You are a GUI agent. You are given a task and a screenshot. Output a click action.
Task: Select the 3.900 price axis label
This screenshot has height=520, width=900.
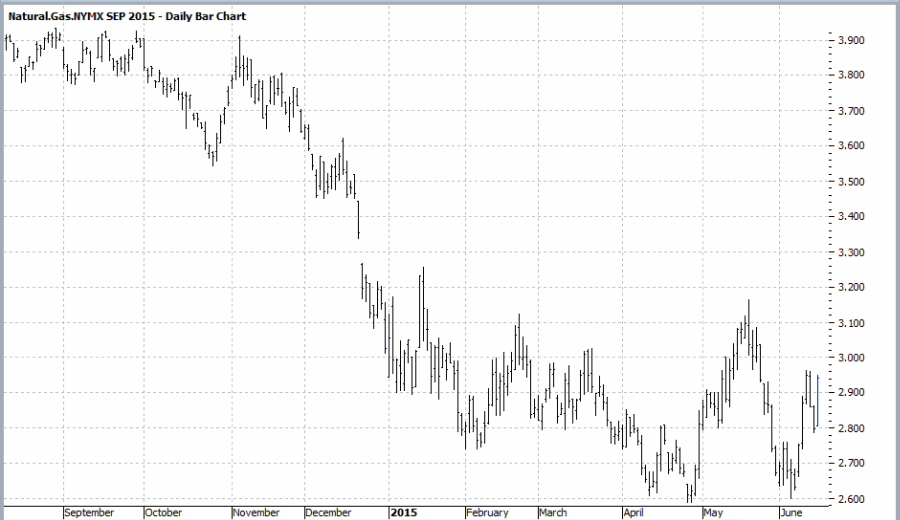tap(851, 40)
